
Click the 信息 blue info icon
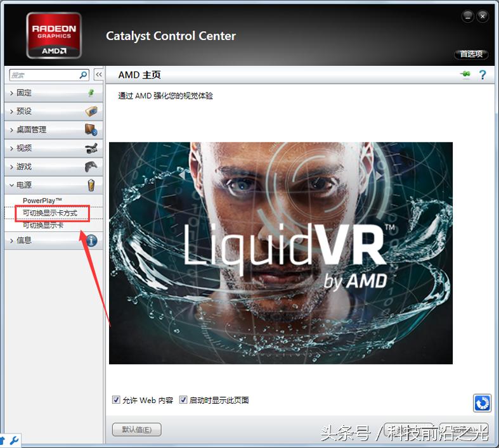(91, 241)
